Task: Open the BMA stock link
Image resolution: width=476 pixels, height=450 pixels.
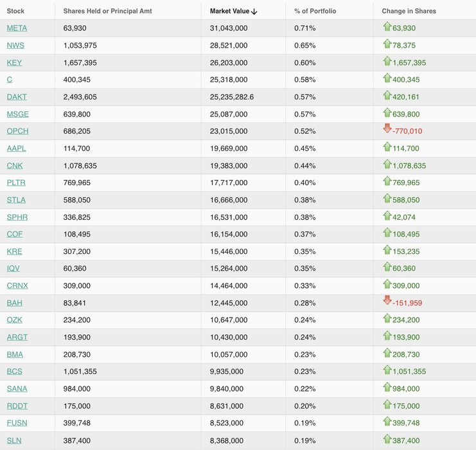Action: (x=15, y=355)
